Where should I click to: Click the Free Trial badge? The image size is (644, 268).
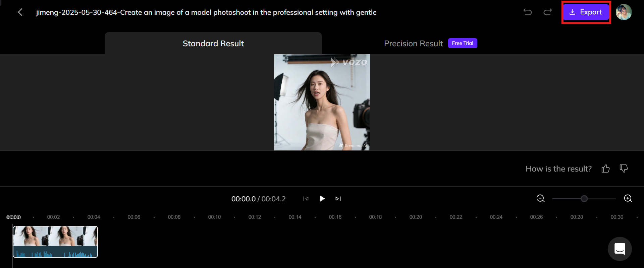coord(463,43)
